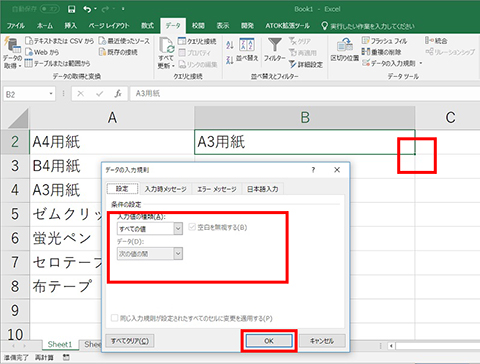Switch to the 表示 ribbon tab

[223, 26]
